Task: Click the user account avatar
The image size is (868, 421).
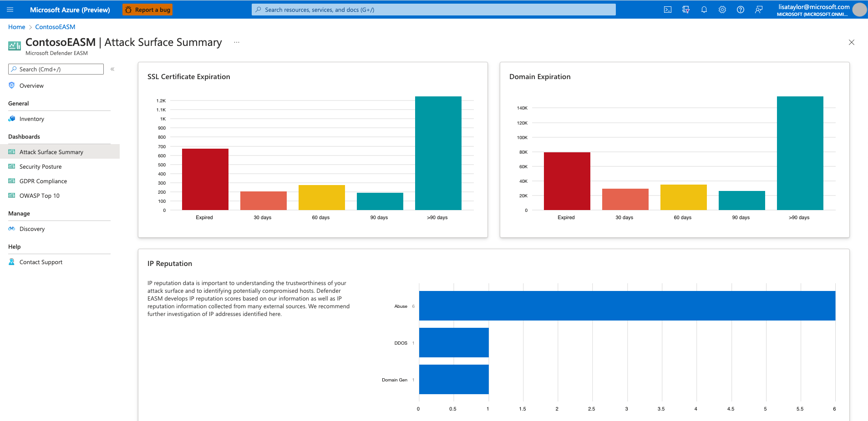Action: 859,10
